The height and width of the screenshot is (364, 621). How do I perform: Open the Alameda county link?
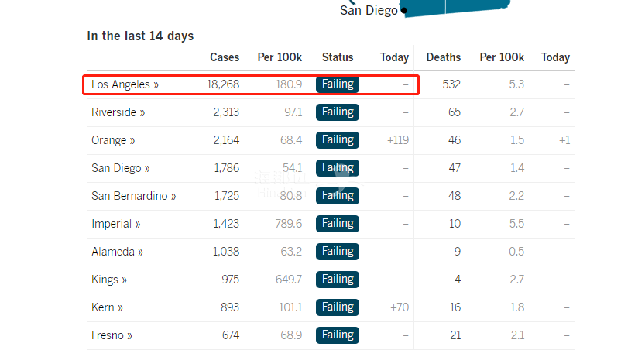117,252
